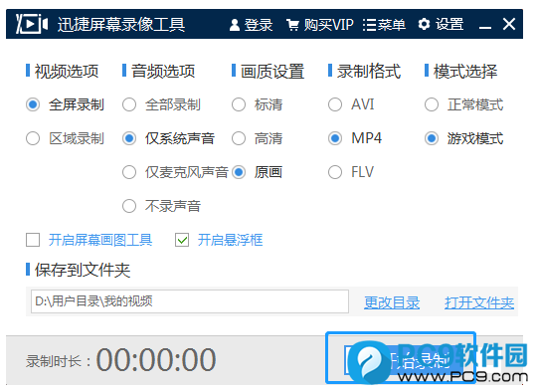Screen dimensions: 537x392
Task: Click the 迅捷屏幕录像工具 title text
Action: pos(121,24)
